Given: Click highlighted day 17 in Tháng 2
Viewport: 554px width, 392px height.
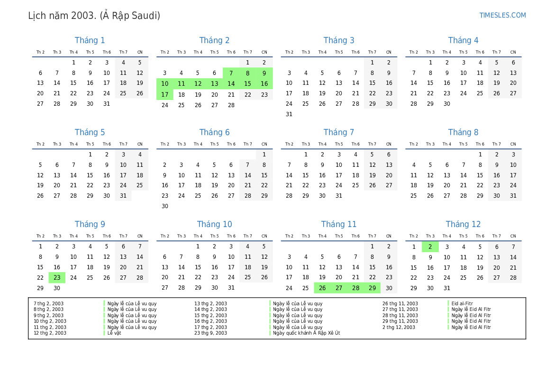Looking at the screenshot, I should coord(165,94).
